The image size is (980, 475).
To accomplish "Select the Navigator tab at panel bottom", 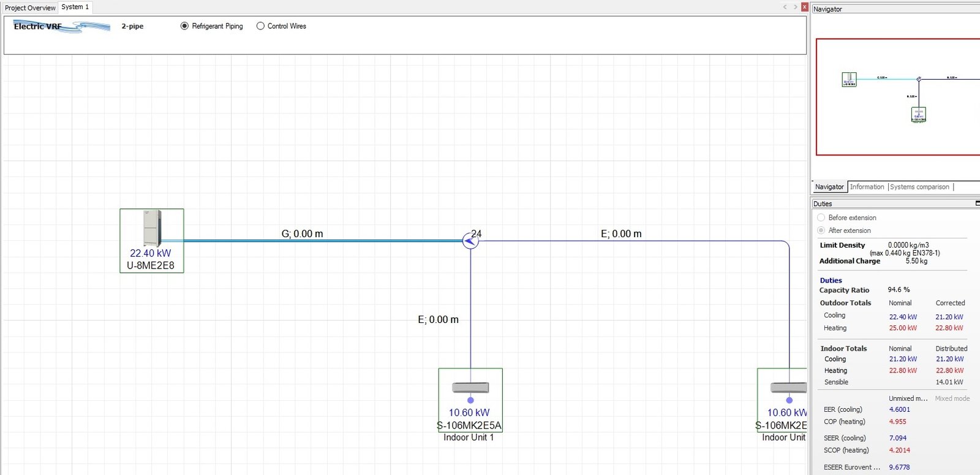I will point(829,187).
